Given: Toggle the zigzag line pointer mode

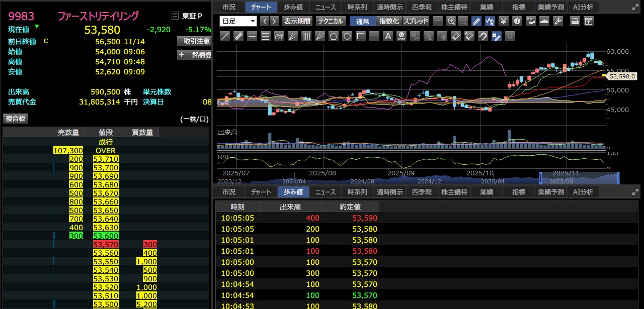Looking at the screenshot, I should 490,21.
